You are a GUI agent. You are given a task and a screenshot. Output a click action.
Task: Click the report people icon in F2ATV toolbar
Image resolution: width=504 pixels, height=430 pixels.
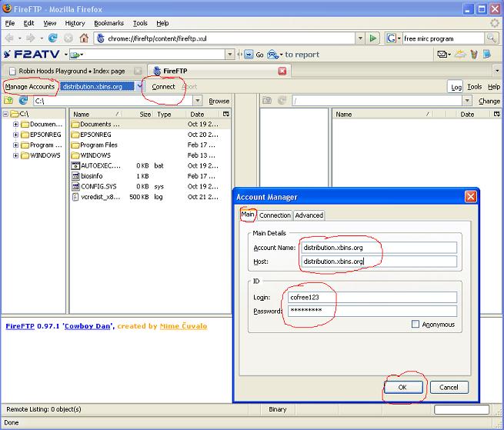click(x=272, y=55)
